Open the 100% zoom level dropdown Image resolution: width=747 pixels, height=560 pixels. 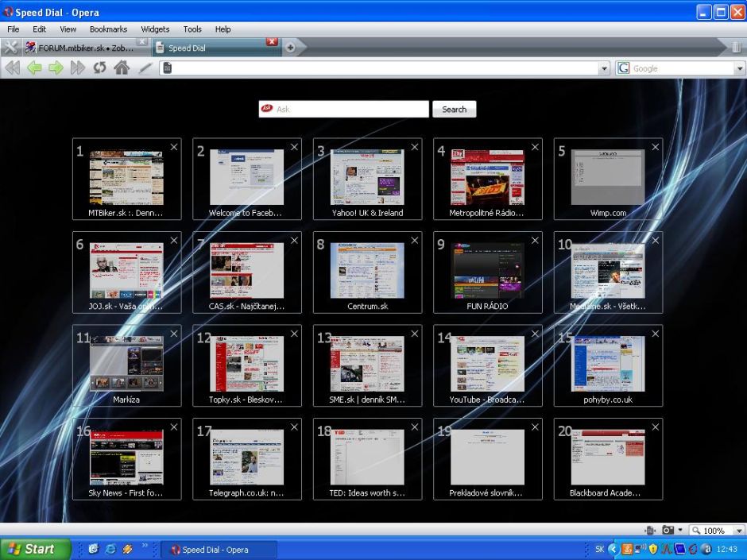point(739,531)
